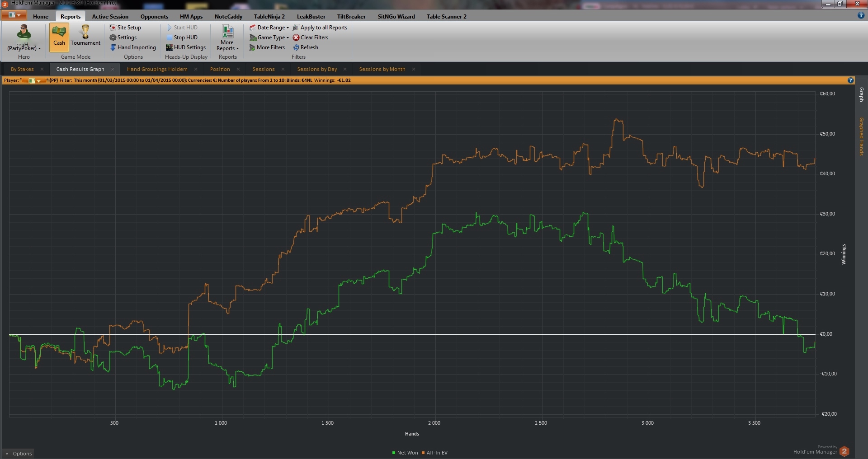Open the Opponents ribbon tab
Viewport: 868px width, 459px height.
(154, 17)
